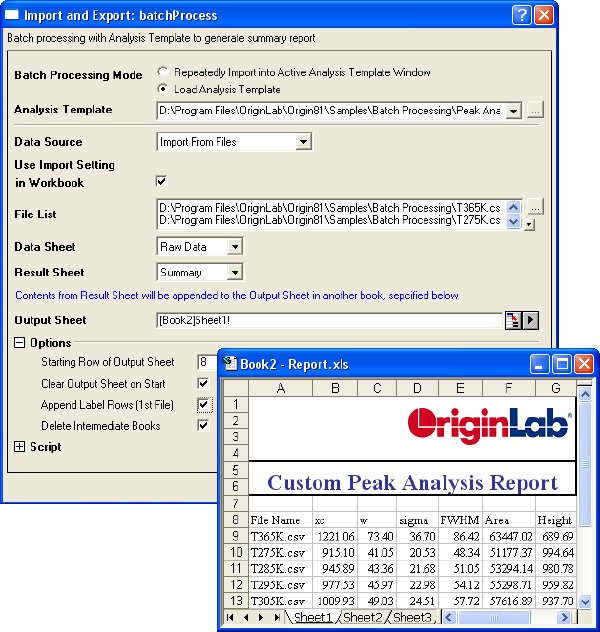Click cell T295K.csv in Book2
The image size is (600, 632).
tap(280, 585)
